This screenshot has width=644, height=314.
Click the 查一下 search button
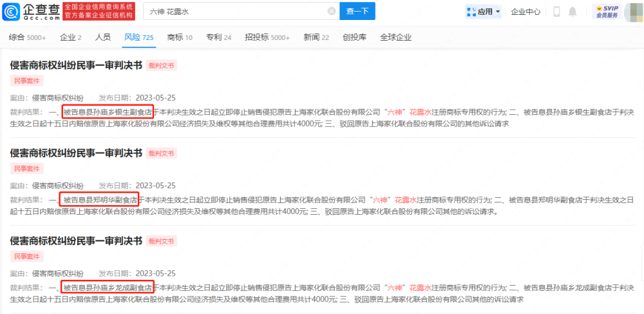tap(357, 12)
